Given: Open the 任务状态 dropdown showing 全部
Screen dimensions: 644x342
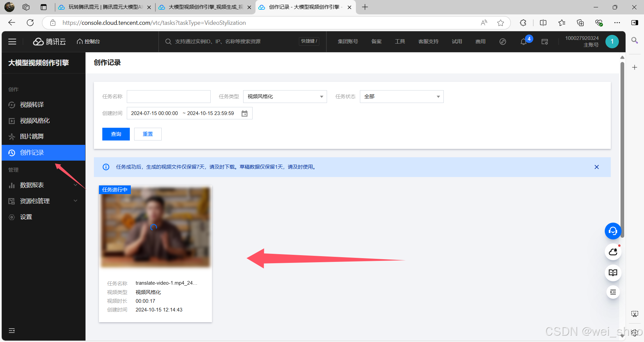Looking at the screenshot, I should coord(401,97).
